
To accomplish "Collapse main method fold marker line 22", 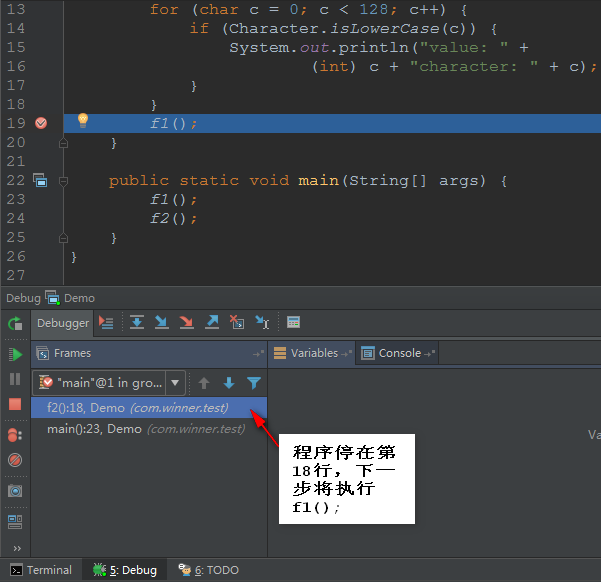I will tap(64, 181).
